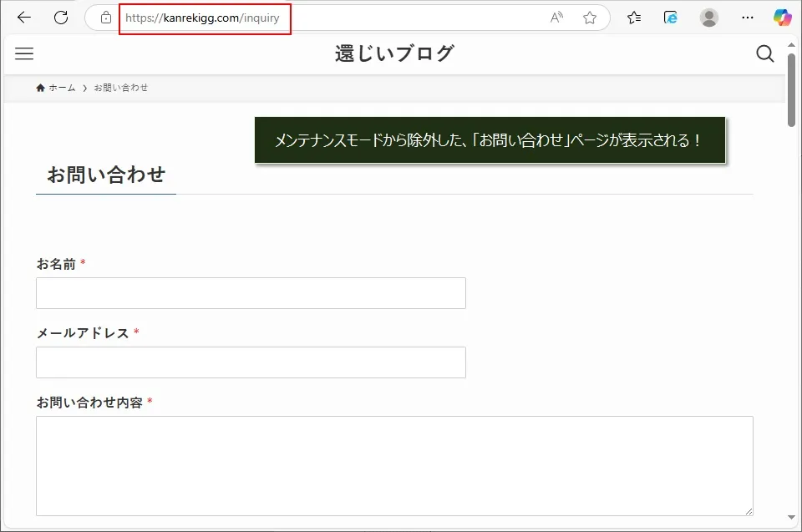Focus the お問い合わせ内容 text area
Viewport: 802px width, 532px height.
pyautogui.click(x=394, y=465)
